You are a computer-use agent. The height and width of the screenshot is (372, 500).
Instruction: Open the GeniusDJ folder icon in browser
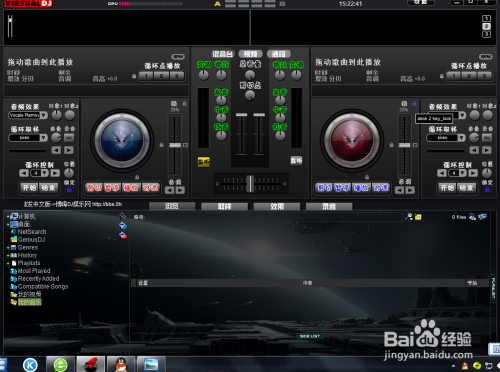point(14,239)
